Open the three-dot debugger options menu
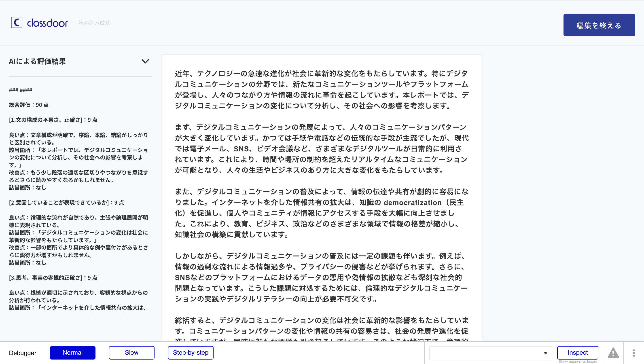Screen dimensions: 644x364 click(634, 353)
